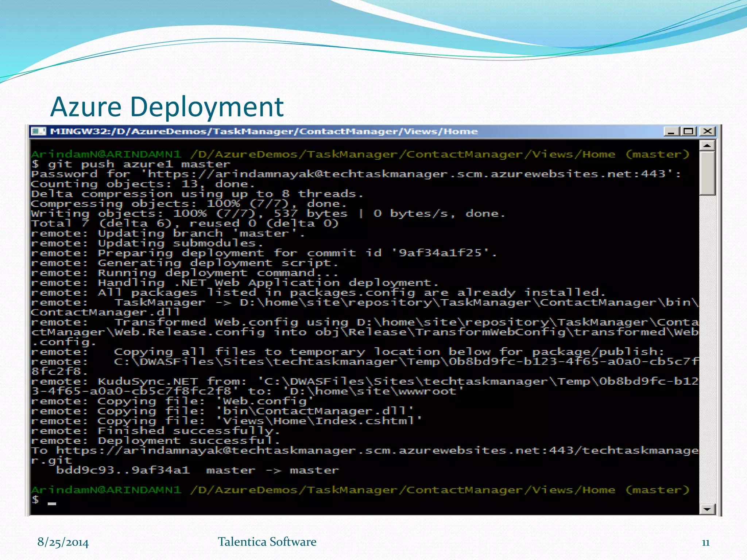747x560 pixels.
Task: Click 'Copying all files to temporary location' line
Action: point(348,352)
